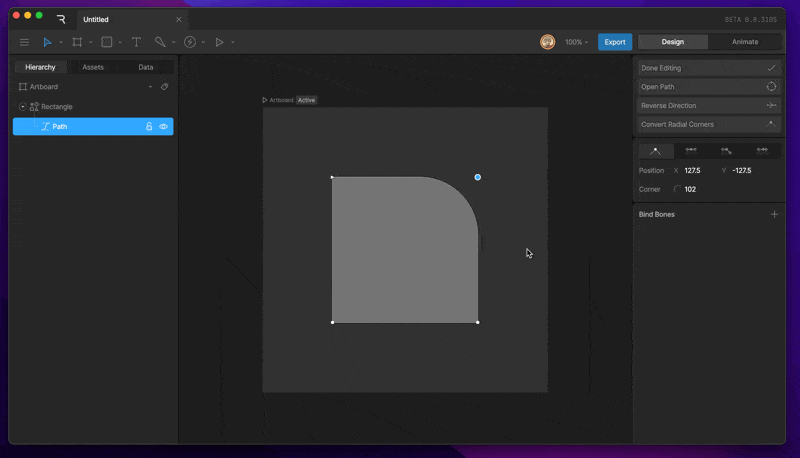Viewport: 800px width, 458px height.
Task: Open the 100% zoom dropdown
Action: pyautogui.click(x=577, y=42)
